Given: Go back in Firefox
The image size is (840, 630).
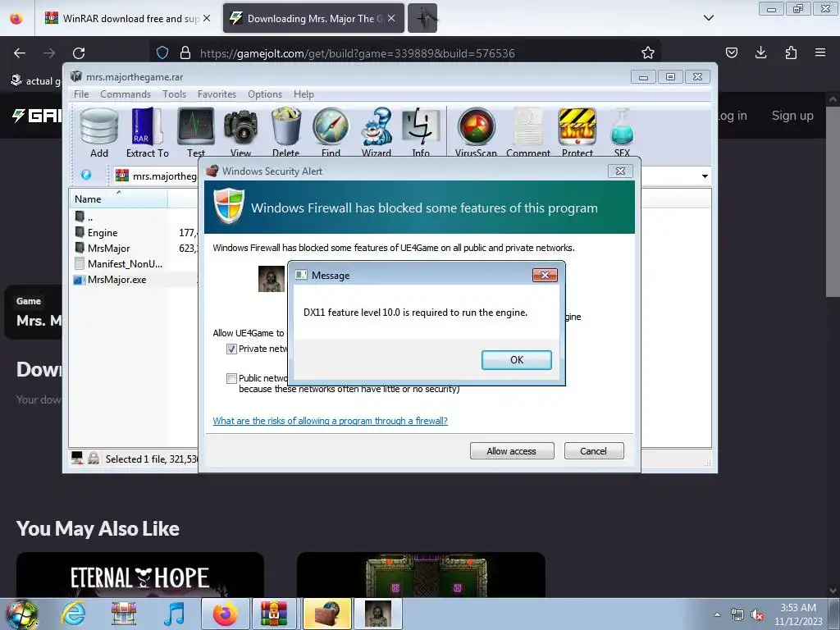Looking at the screenshot, I should tap(20, 53).
